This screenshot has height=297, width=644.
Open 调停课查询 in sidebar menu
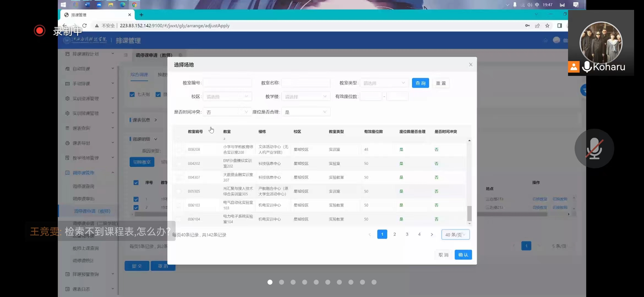pyautogui.click(x=83, y=186)
